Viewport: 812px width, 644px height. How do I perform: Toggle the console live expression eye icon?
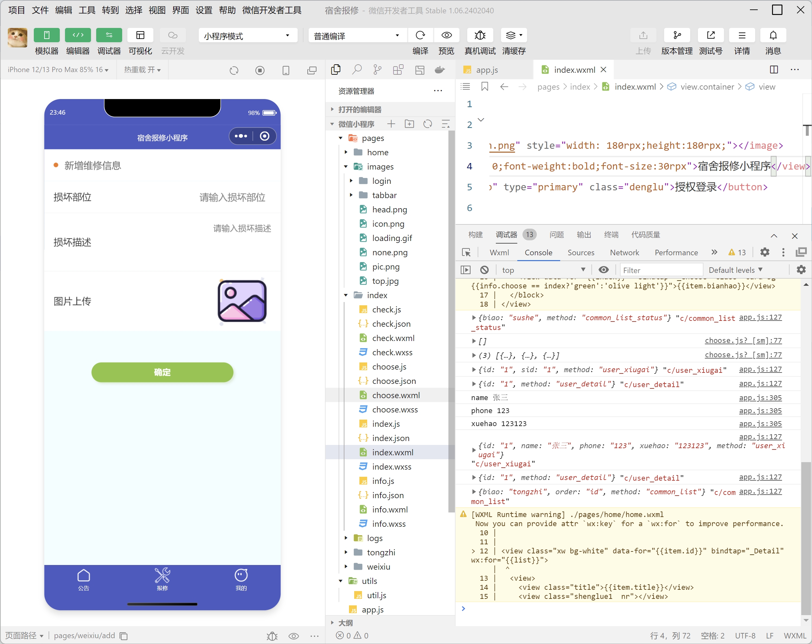click(x=603, y=270)
